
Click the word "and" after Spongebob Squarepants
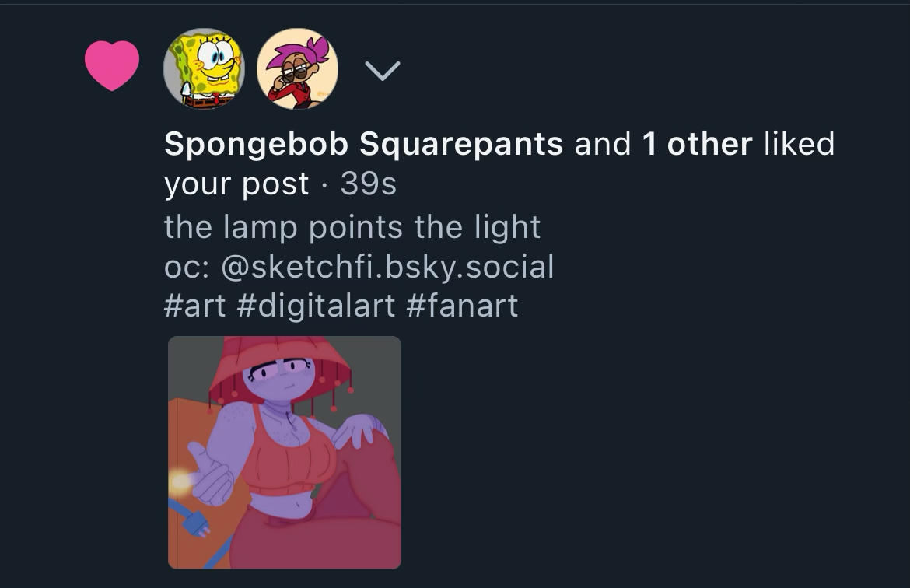pos(603,144)
